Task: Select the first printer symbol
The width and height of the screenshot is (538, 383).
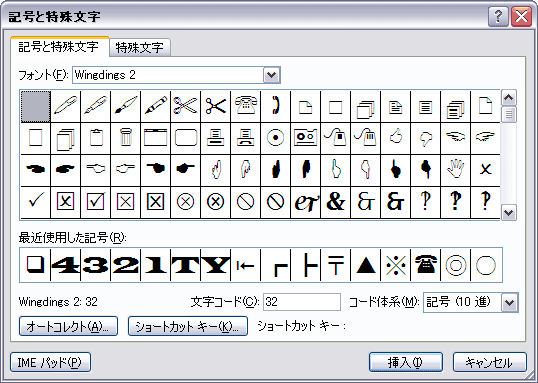Action: pyautogui.click(x=215, y=138)
